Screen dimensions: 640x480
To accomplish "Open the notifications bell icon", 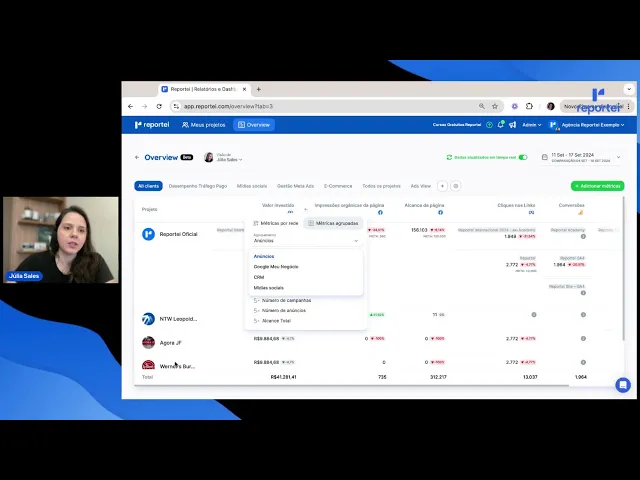I will pyautogui.click(x=500, y=125).
